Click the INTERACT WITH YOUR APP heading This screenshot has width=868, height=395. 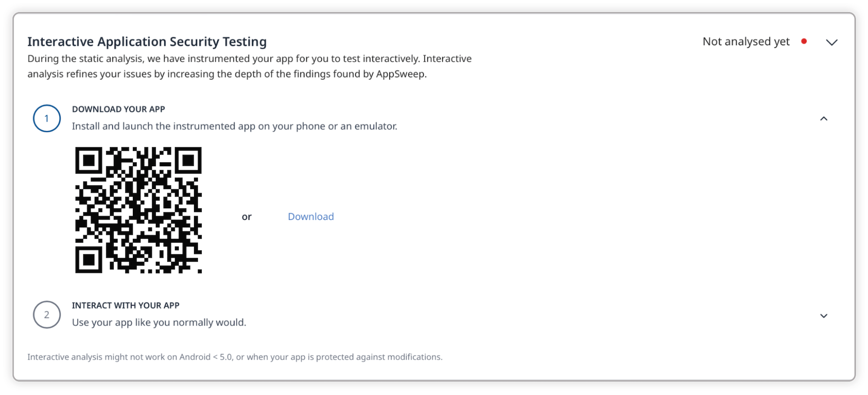pyautogui.click(x=125, y=305)
